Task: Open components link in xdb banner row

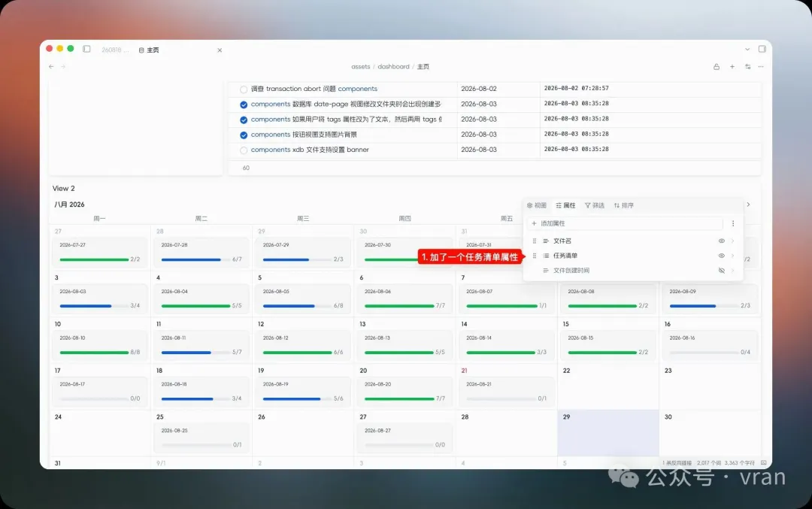Action: coord(271,150)
